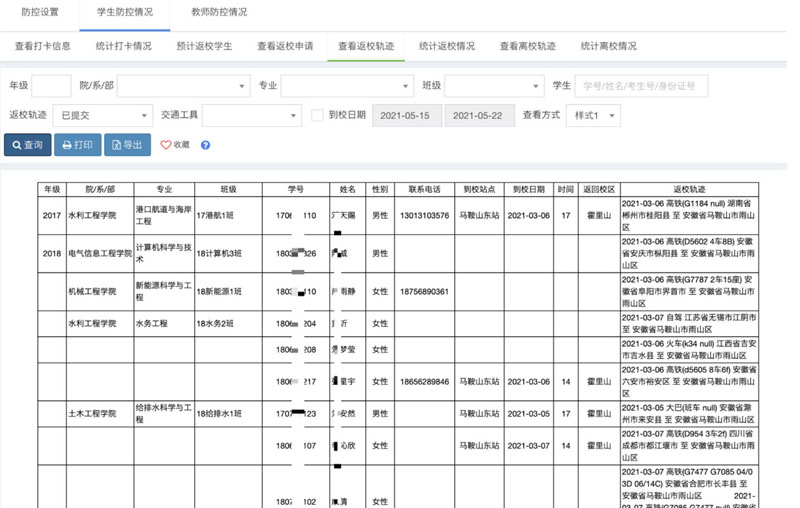Open the 查看打卡信息 sub-tab
This screenshot has height=508, width=800.
coord(43,46)
